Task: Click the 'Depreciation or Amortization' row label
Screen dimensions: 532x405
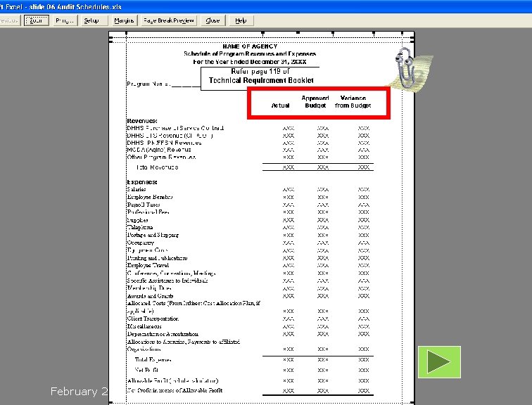Action: [x=163, y=334]
